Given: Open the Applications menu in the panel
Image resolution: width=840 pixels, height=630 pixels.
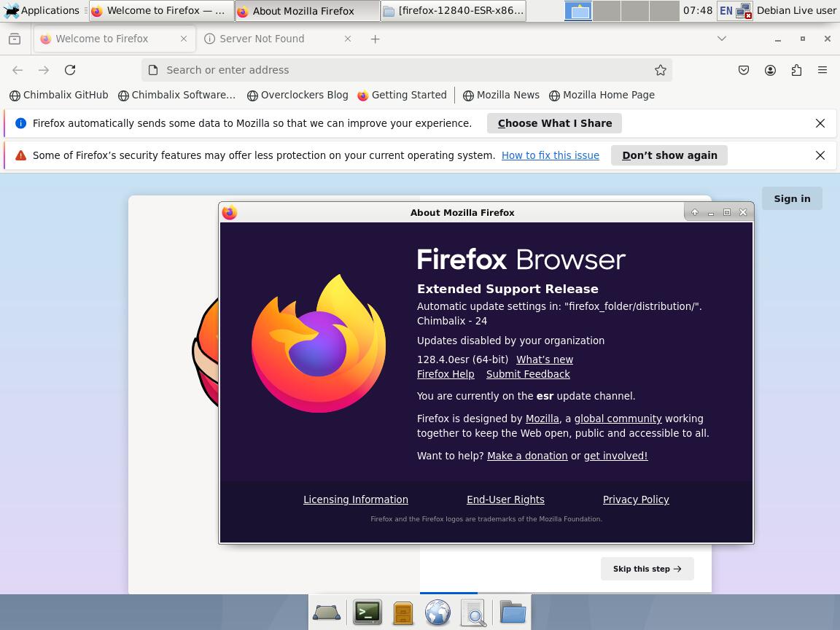Looking at the screenshot, I should coord(42,10).
